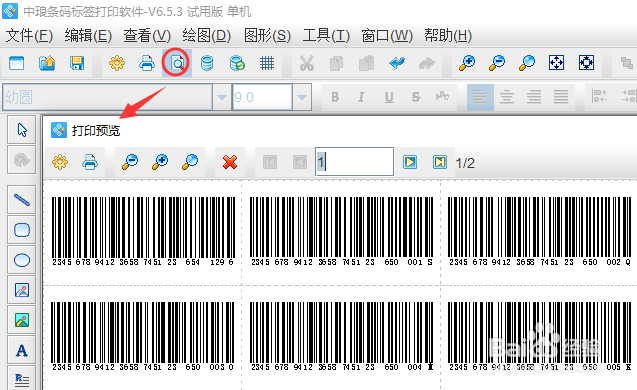The width and height of the screenshot is (637, 390).
Task: Click the barcode ending 003 0
Action: (x=143, y=336)
